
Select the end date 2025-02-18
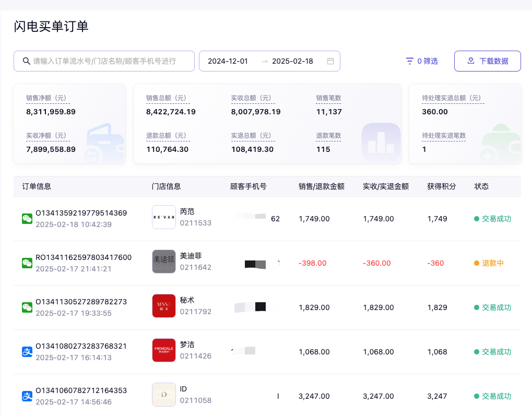coord(292,61)
